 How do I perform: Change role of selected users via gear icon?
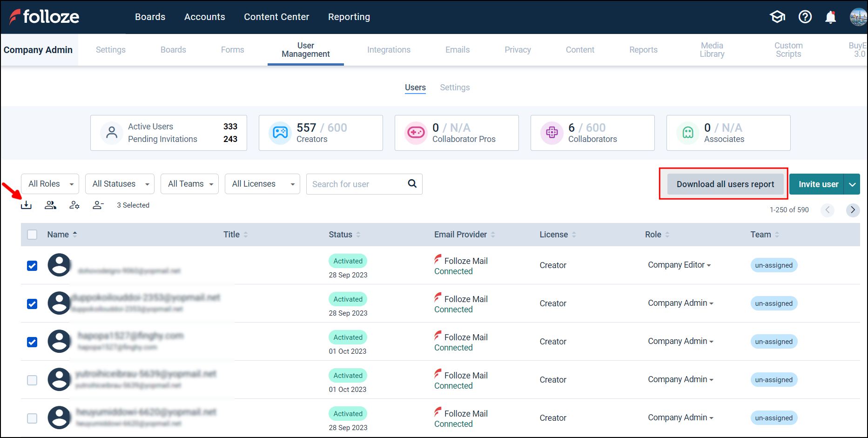click(74, 205)
